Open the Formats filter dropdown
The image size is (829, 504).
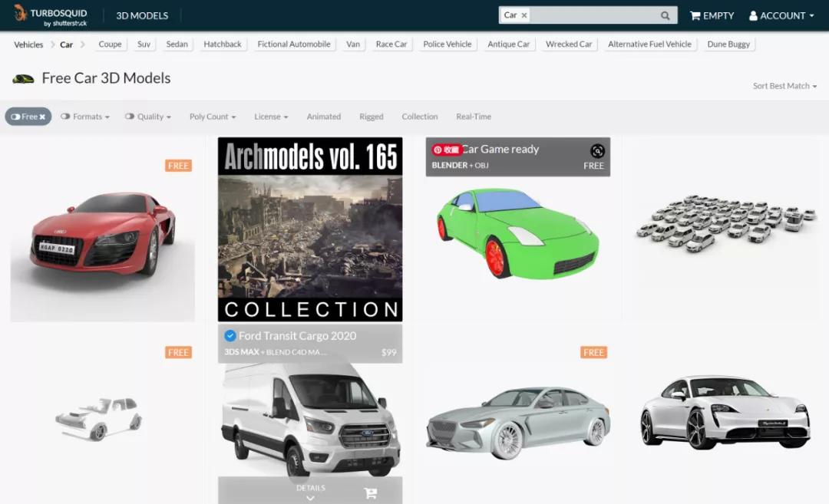pyautogui.click(x=85, y=117)
